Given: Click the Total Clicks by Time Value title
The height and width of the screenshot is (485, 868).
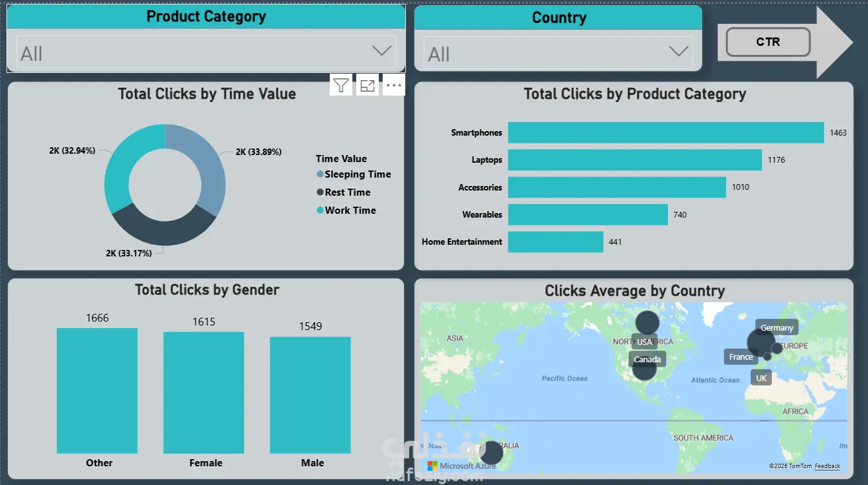Looking at the screenshot, I should [207, 94].
